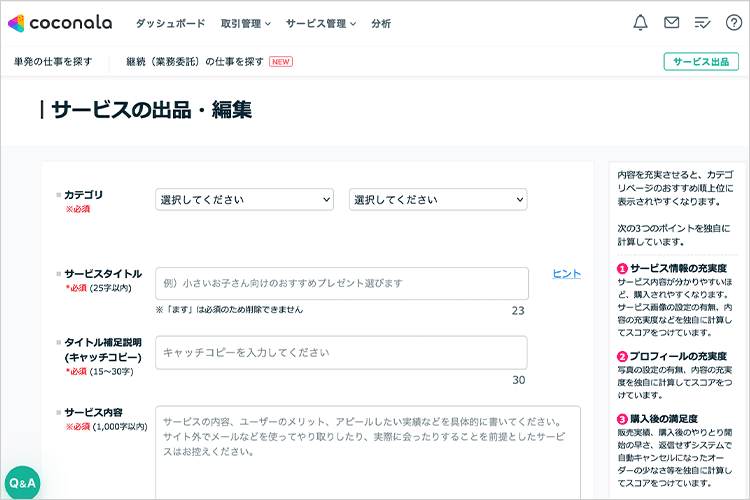Open the second カテゴリ dropdown
750x500 pixels.
[x=437, y=200]
